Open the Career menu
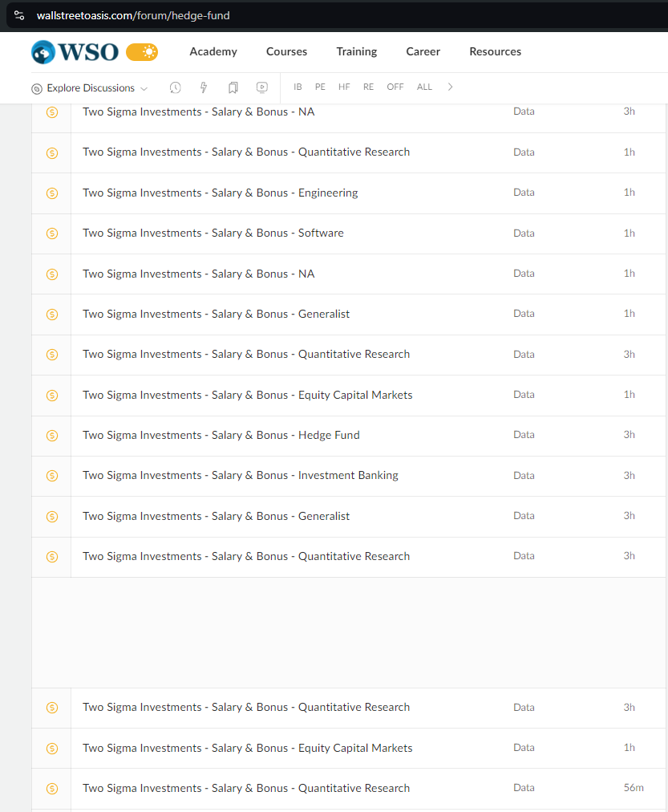Screen dimensions: 668x812 pyautogui.click(x=423, y=52)
